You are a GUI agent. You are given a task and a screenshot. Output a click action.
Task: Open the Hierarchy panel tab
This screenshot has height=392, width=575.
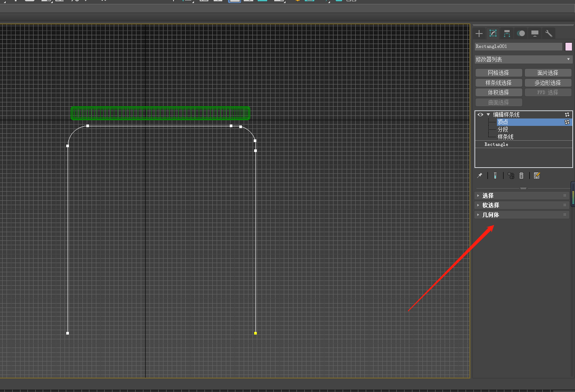click(x=507, y=34)
